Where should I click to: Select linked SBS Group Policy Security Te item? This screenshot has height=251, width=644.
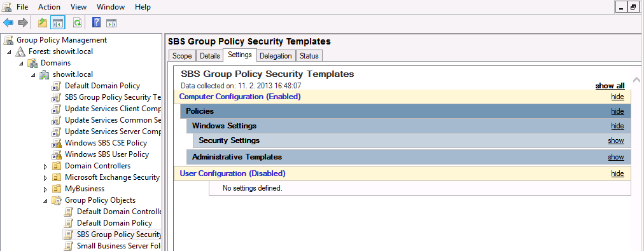113,98
